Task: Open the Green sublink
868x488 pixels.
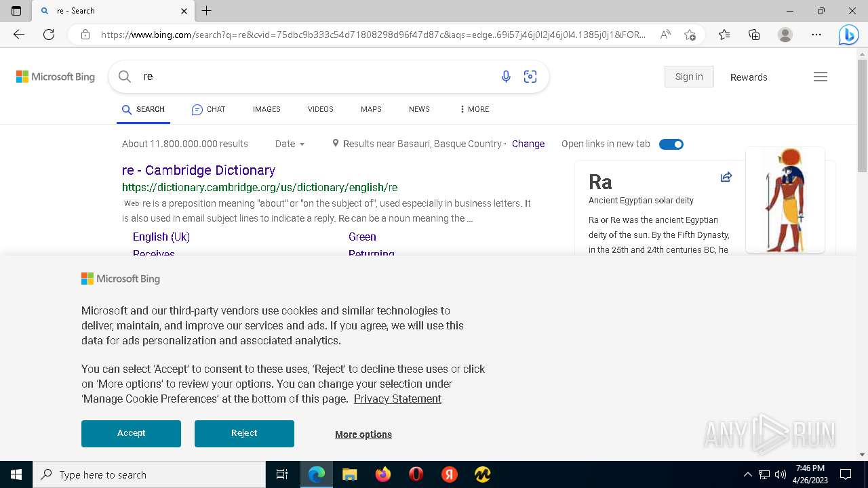Action: pos(362,237)
